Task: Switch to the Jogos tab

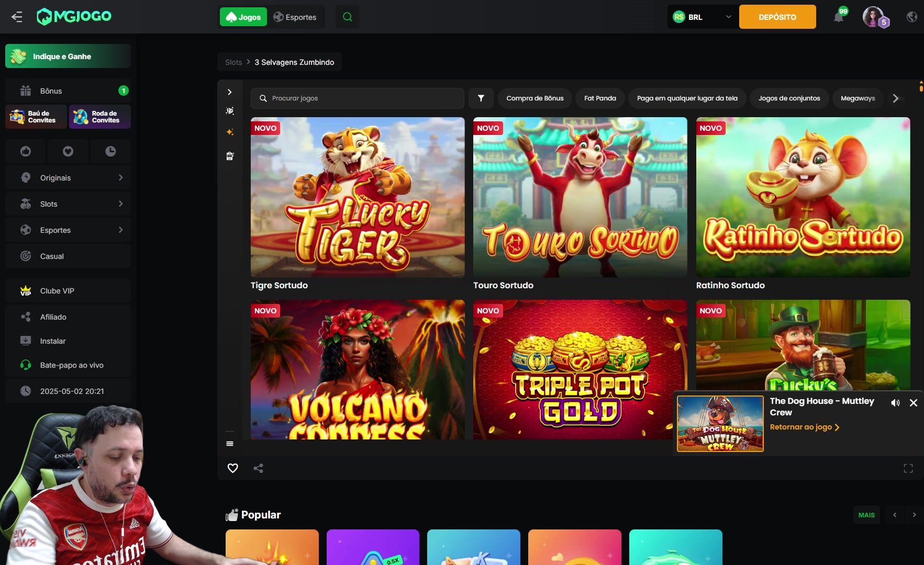Action: [243, 17]
